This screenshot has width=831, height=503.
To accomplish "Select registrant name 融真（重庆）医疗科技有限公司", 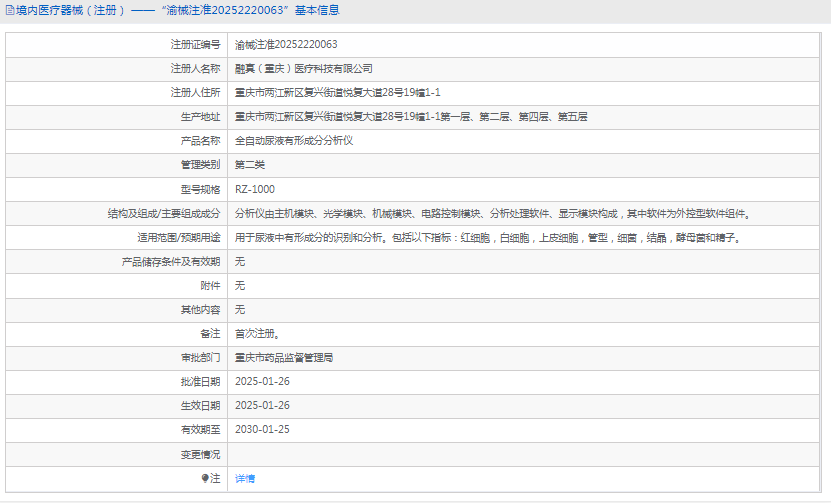I will [304, 68].
